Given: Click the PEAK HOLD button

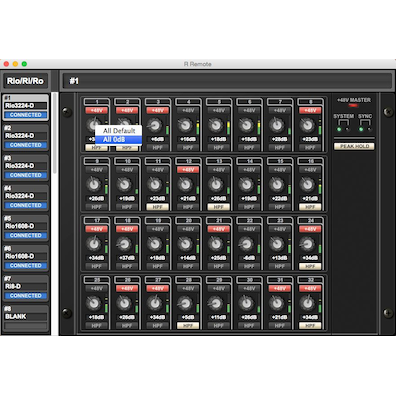Looking at the screenshot, I should click(354, 146).
